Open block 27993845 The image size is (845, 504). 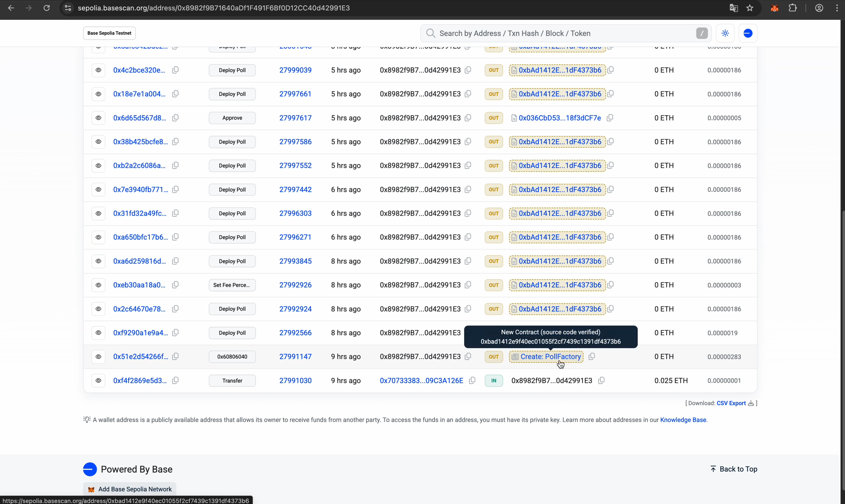pyautogui.click(x=295, y=261)
